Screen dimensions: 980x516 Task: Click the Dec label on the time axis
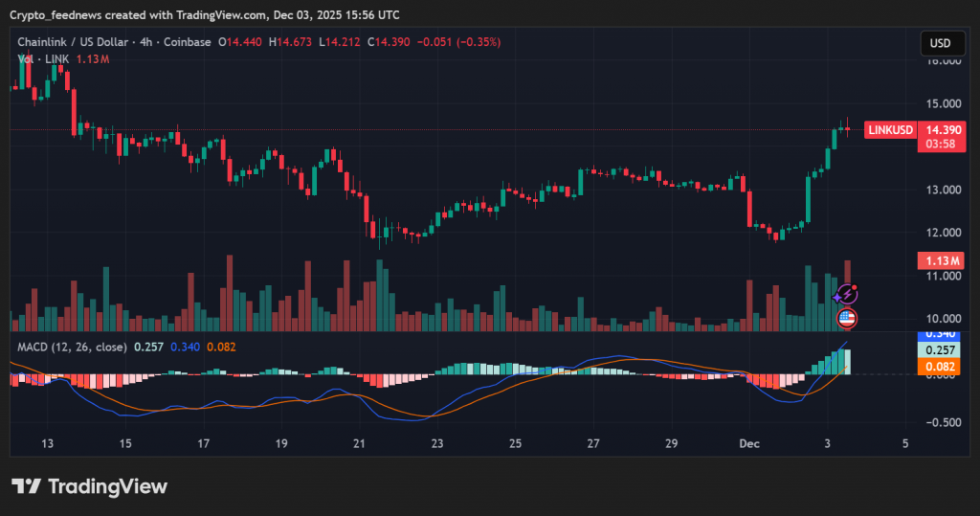(x=749, y=443)
